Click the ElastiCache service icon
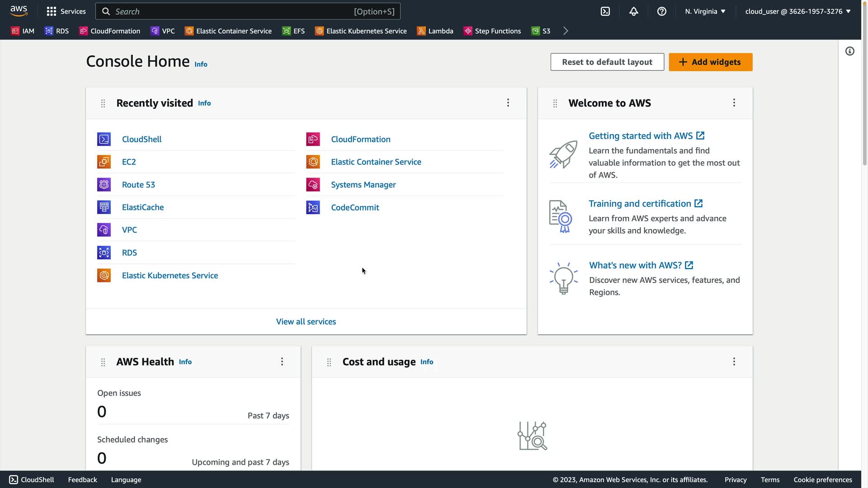The width and height of the screenshot is (868, 488). pyautogui.click(x=104, y=207)
